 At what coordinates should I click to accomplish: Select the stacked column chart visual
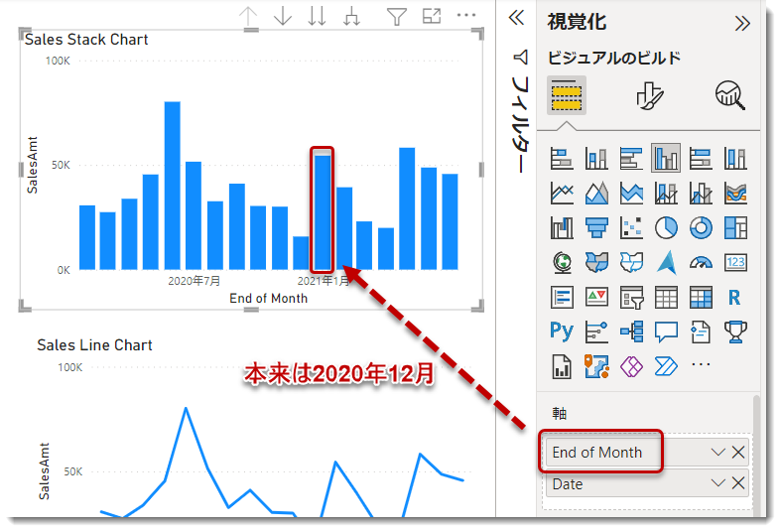coord(596,159)
